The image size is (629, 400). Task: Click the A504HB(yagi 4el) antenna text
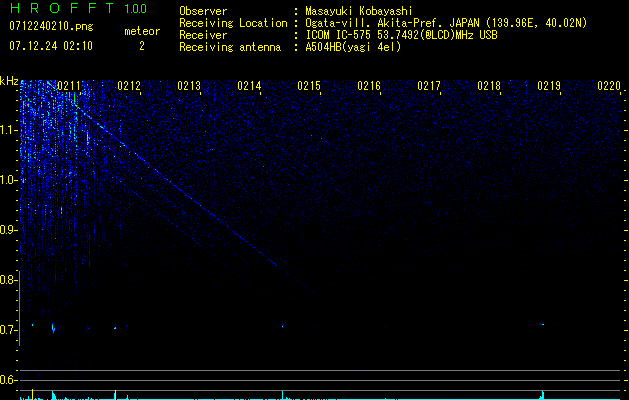pyautogui.click(x=353, y=47)
